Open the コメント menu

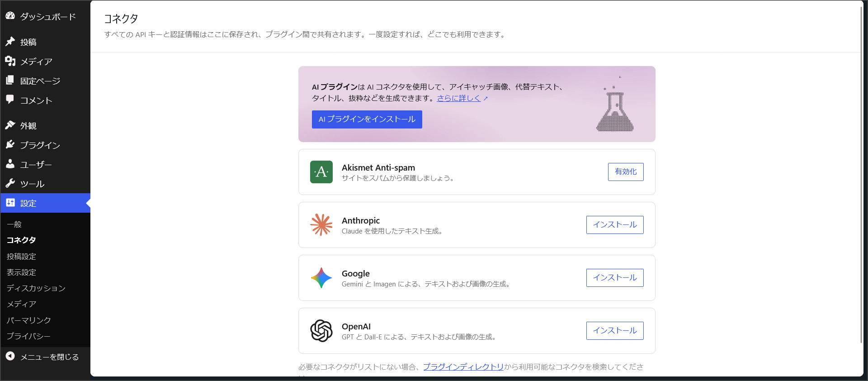point(45,100)
